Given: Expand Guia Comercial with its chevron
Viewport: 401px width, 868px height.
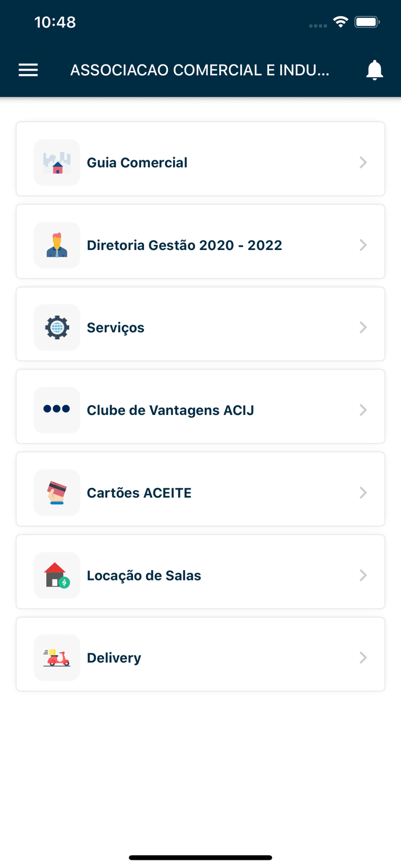Looking at the screenshot, I should tap(363, 163).
